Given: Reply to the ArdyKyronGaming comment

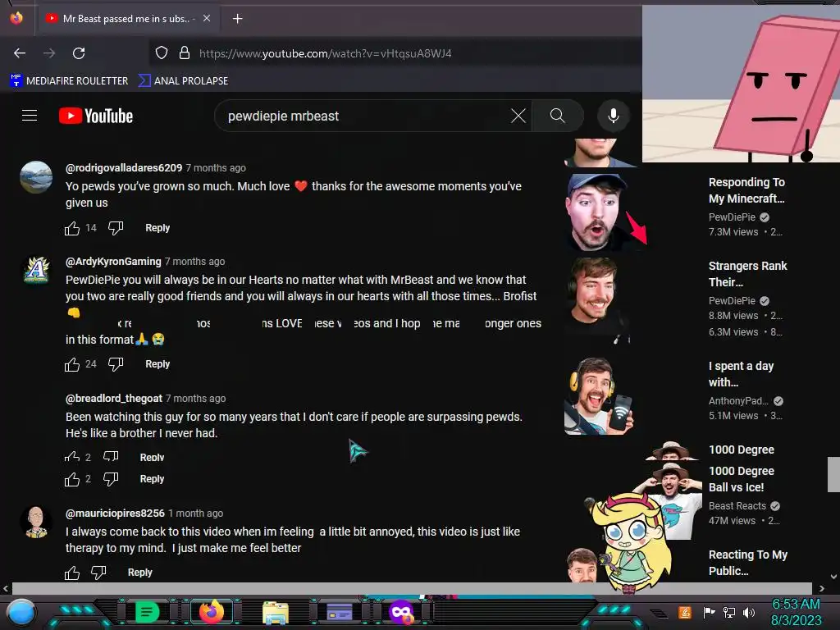Looking at the screenshot, I should click(157, 363).
